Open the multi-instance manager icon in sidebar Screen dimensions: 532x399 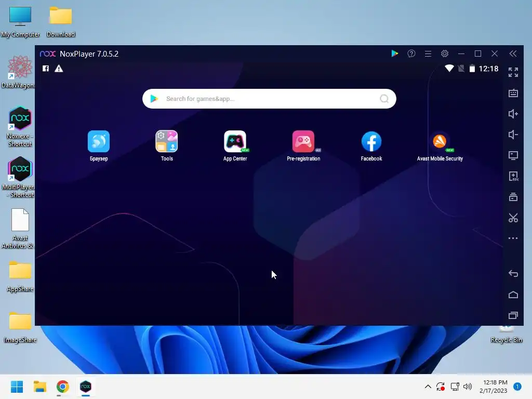(513, 197)
